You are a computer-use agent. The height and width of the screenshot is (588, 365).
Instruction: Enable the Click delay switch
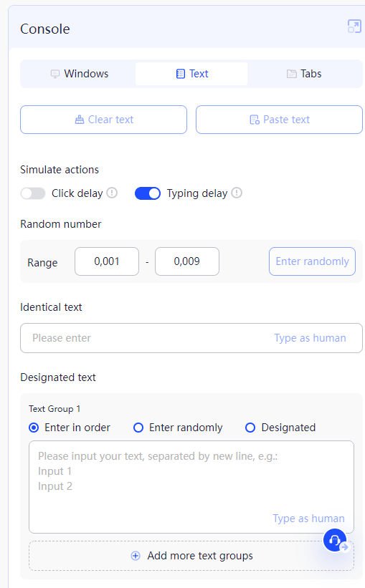[33, 193]
